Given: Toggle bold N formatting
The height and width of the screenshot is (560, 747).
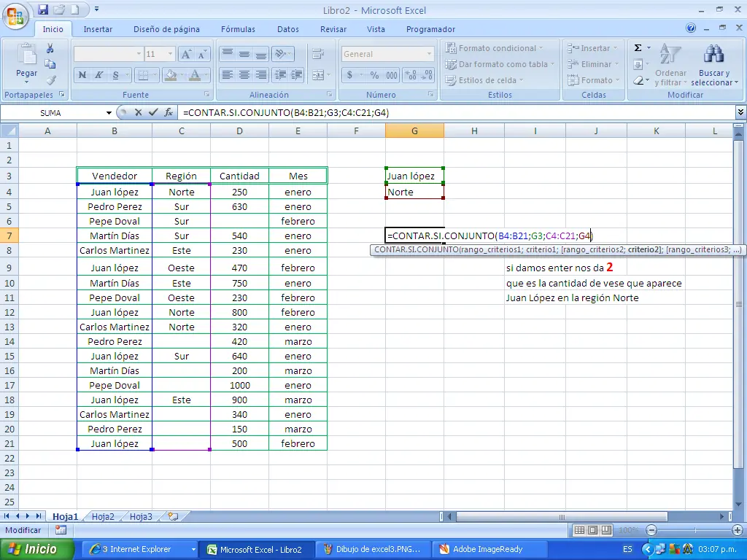Looking at the screenshot, I should (82, 74).
